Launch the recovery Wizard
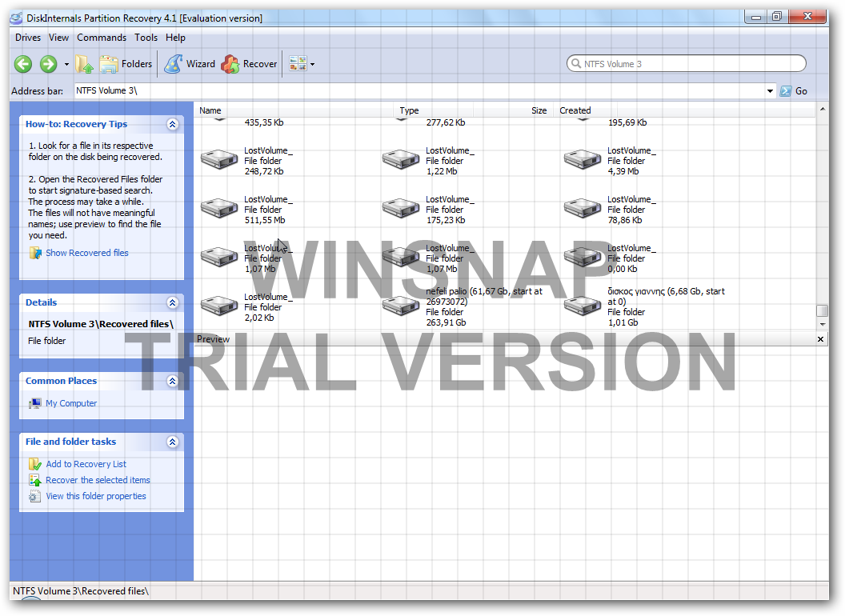845x616 pixels. pos(190,64)
